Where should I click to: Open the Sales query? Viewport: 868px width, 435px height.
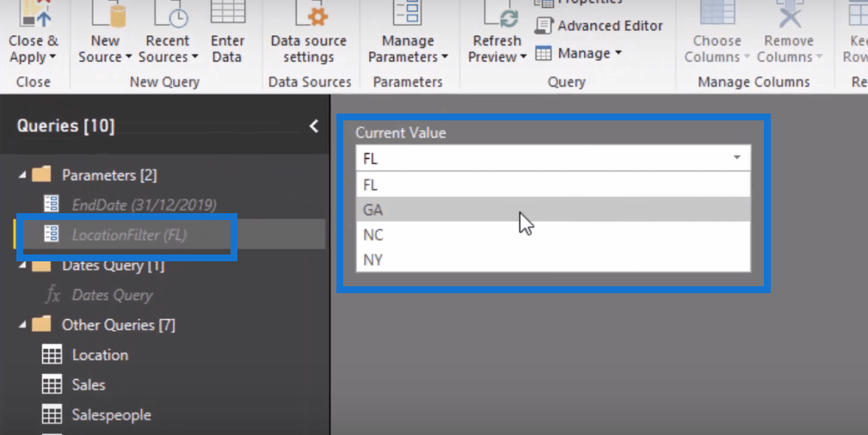[x=88, y=384]
